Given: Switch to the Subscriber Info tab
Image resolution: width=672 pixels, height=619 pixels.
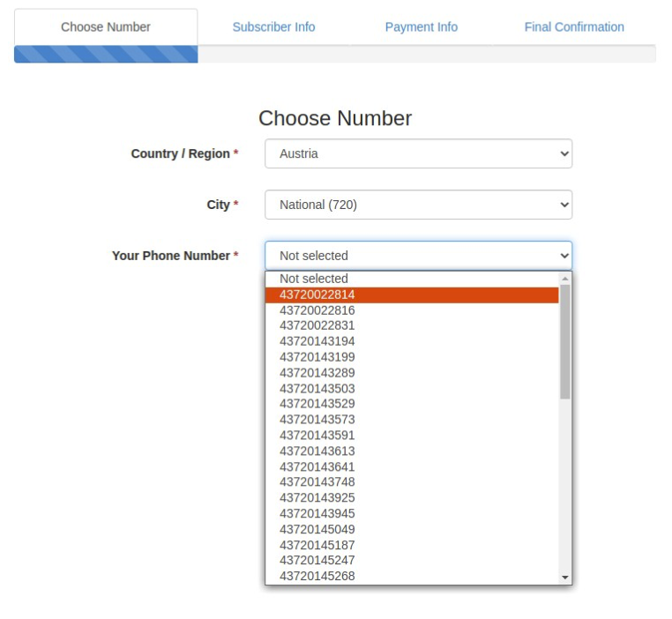Looking at the screenshot, I should [x=273, y=27].
